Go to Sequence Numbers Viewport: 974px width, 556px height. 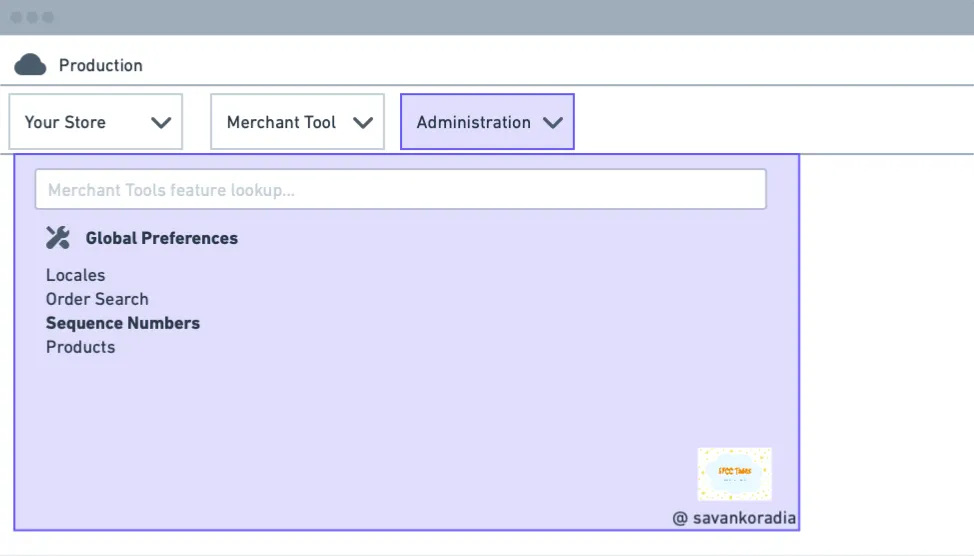(x=122, y=323)
